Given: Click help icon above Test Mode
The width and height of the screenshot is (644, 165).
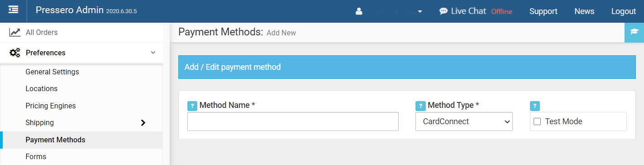Looking at the screenshot, I should pyautogui.click(x=535, y=106).
